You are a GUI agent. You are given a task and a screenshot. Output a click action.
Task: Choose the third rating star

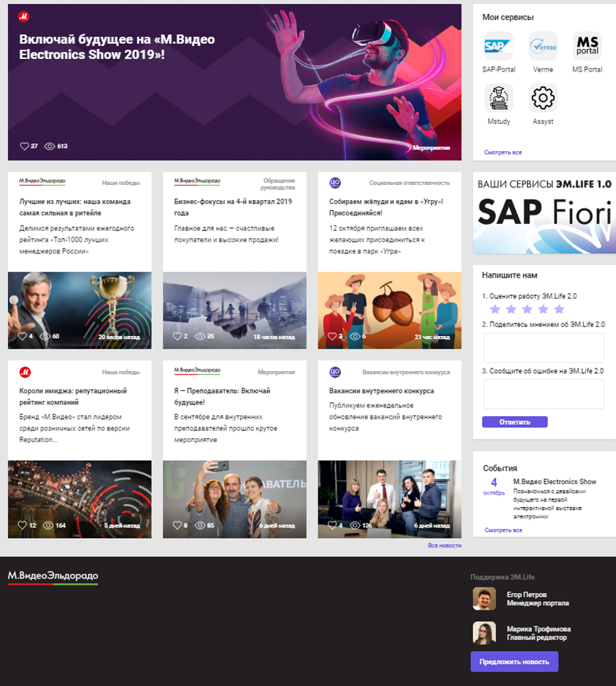(526, 310)
